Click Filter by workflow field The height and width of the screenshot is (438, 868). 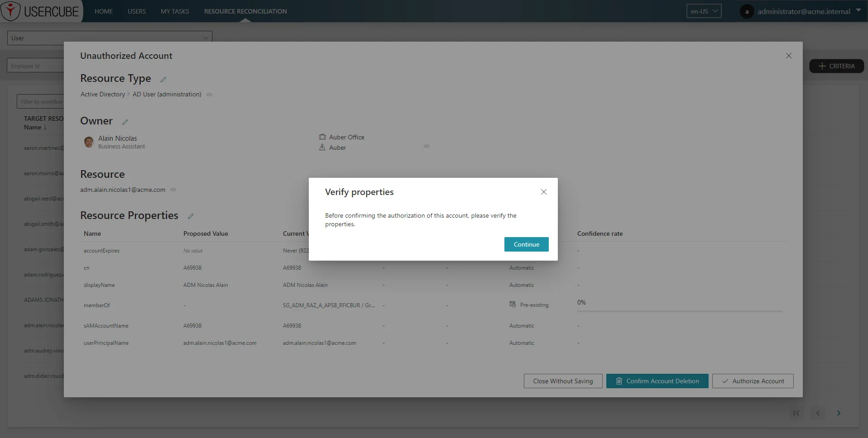(40, 101)
